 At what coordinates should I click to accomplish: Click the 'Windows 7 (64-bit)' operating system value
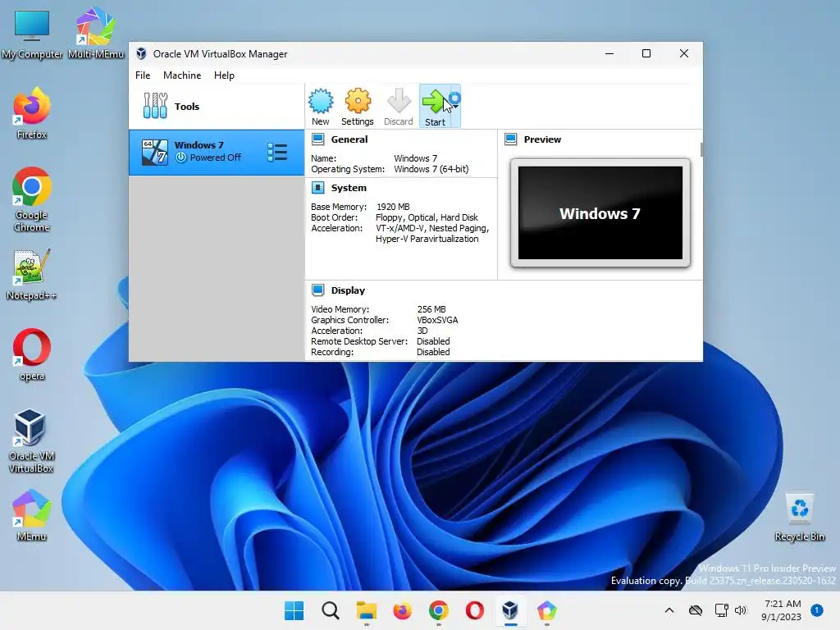(431, 169)
